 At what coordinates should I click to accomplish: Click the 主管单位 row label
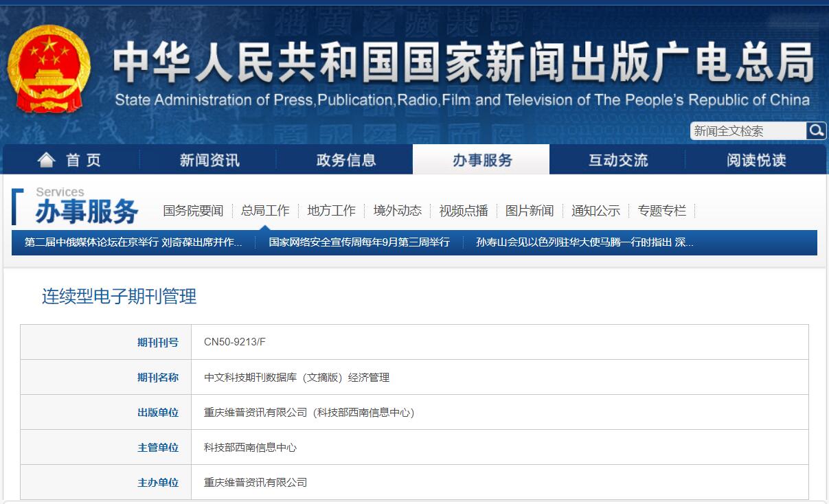[158, 447]
